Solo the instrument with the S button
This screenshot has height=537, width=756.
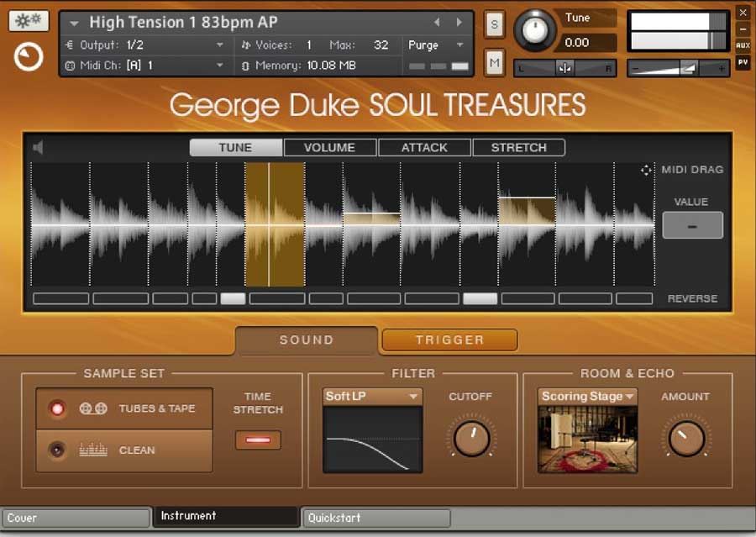(x=494, y=24)
